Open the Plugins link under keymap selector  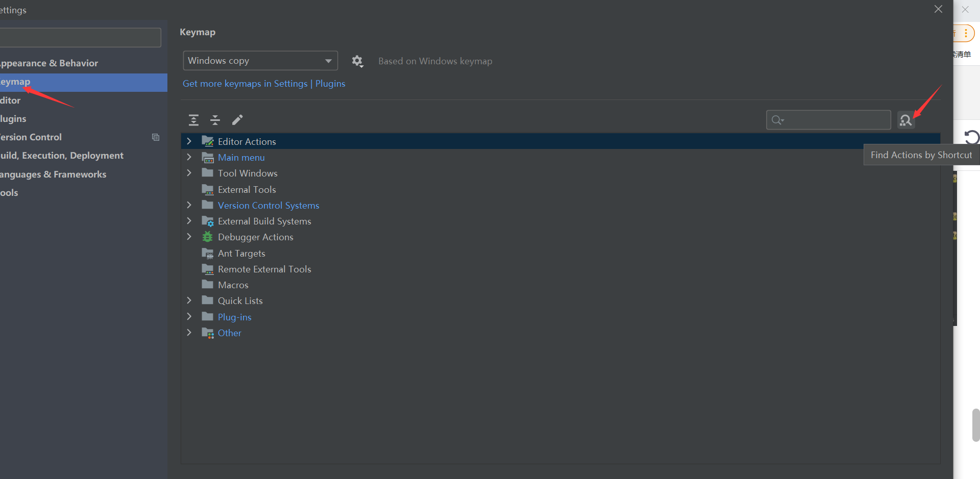[330, 84]
